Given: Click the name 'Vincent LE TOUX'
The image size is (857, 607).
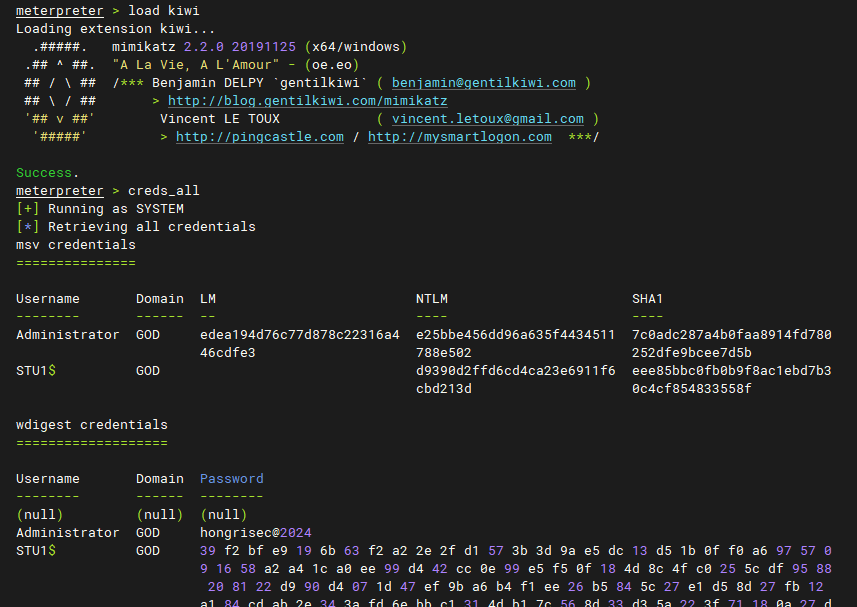Looking at the screenshot, I should [x=220, y=119].
